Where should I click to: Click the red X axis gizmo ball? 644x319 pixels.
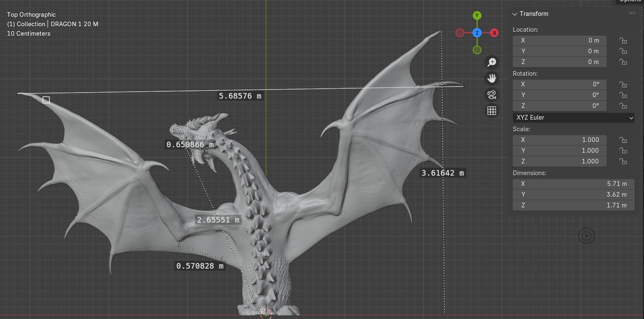pyautogui.click(x=494, y=33)
